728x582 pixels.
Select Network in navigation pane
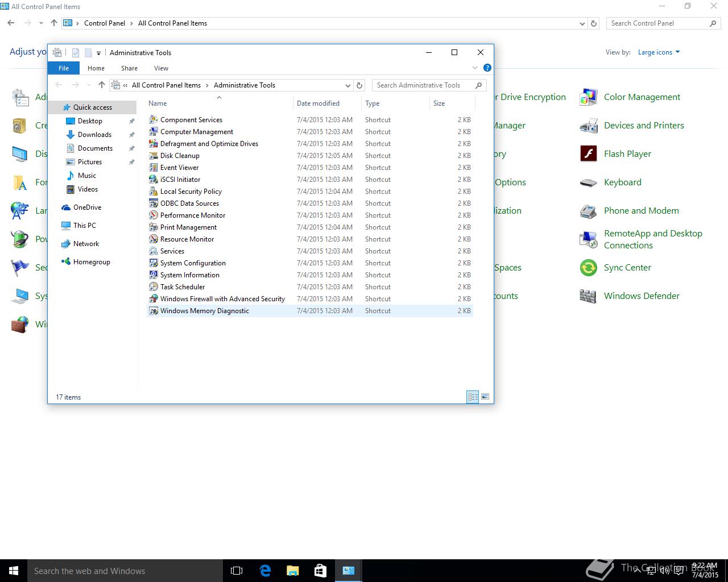point(86,244)
